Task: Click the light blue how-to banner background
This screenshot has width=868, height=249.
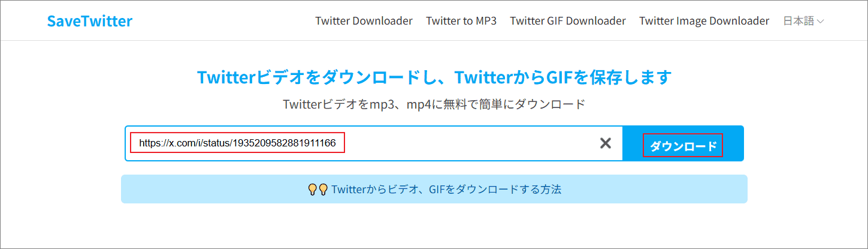Action: tap(659, 190)
